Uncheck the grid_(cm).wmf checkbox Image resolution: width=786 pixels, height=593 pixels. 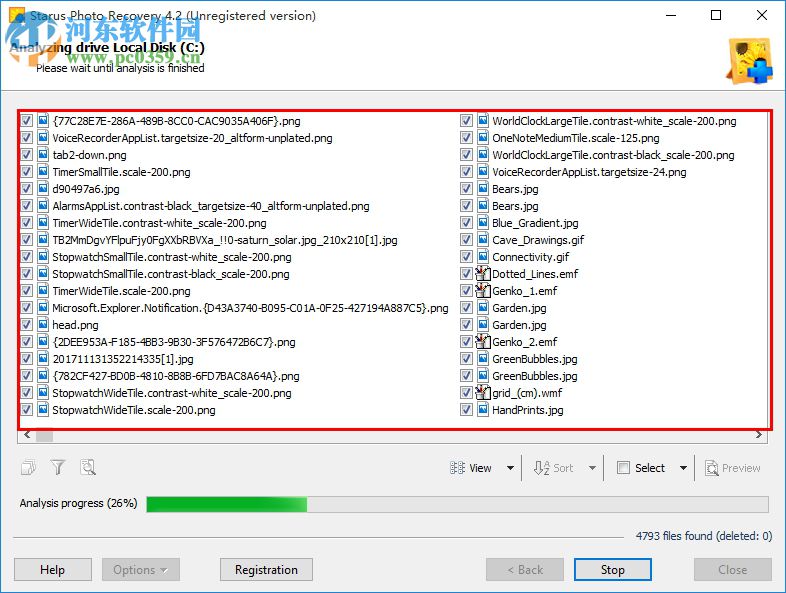tap(466, 392)
